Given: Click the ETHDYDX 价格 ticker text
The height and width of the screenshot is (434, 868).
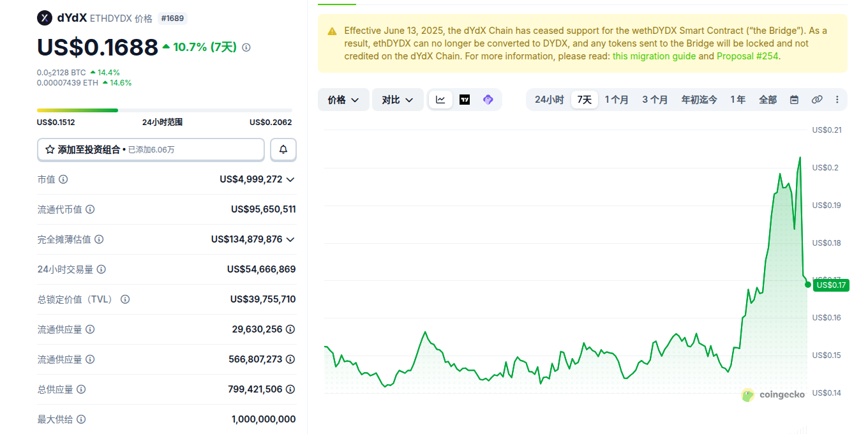Looking at the screenshot, I should coord(121,19).
